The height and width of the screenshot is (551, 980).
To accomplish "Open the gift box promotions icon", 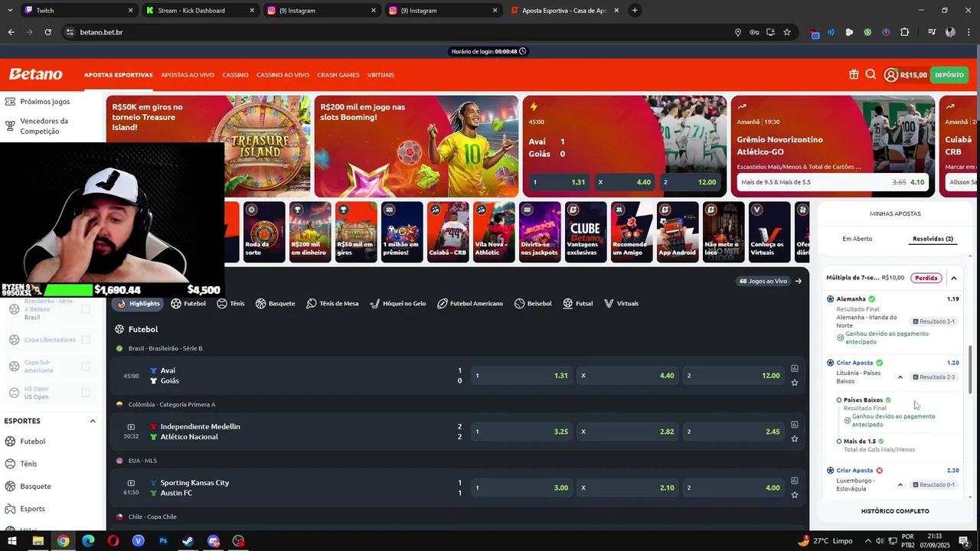I will tap(854, 75).
